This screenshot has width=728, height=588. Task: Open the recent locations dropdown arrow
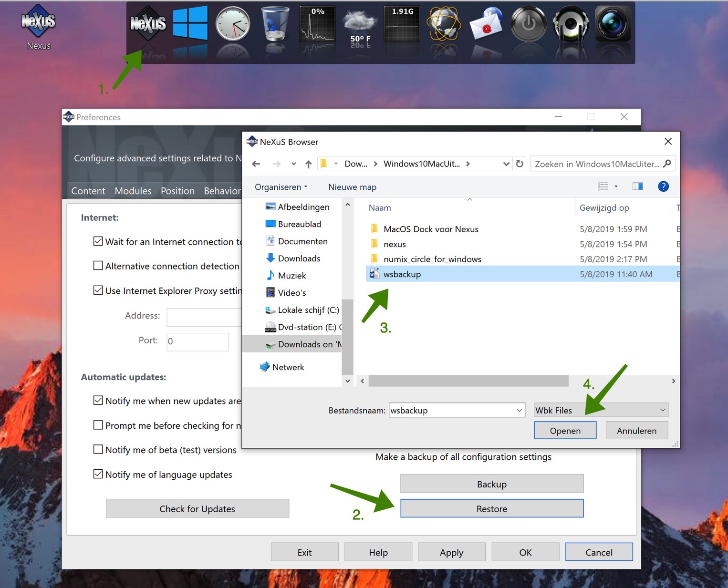(293, 164)
